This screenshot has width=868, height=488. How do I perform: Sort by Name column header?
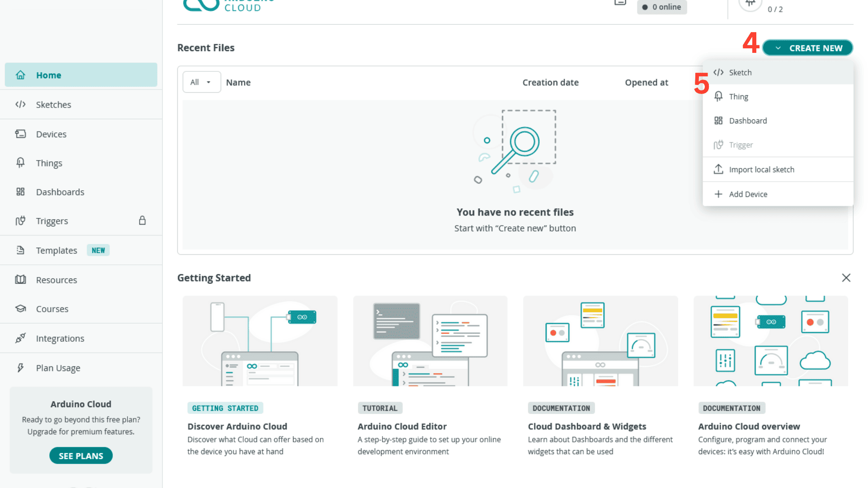(238, 82)
